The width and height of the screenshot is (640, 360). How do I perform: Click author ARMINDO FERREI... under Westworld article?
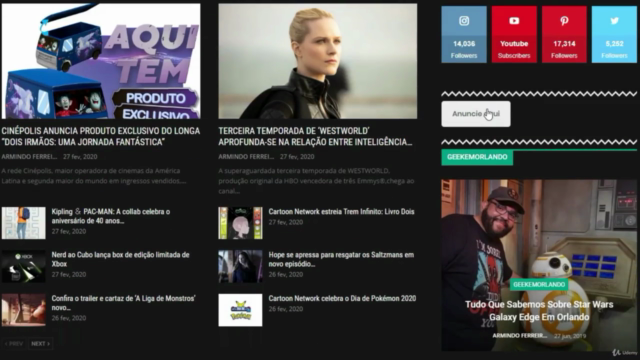[x=246, y=157]
